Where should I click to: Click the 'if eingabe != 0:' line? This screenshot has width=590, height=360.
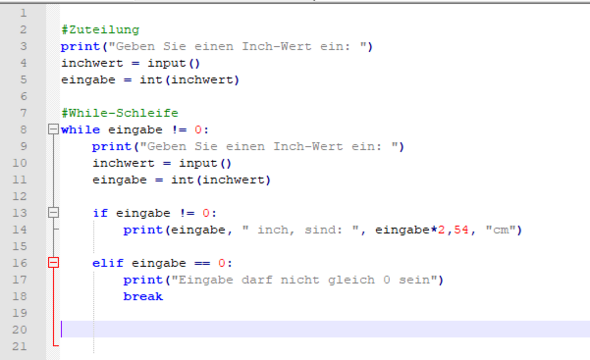pyautogui.click(x=155, y=213)
